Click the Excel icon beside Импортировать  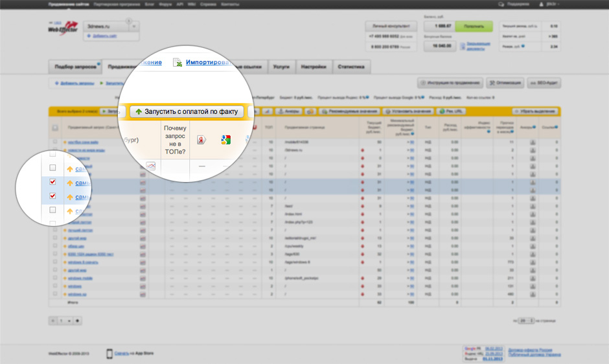tap(176, 63)
